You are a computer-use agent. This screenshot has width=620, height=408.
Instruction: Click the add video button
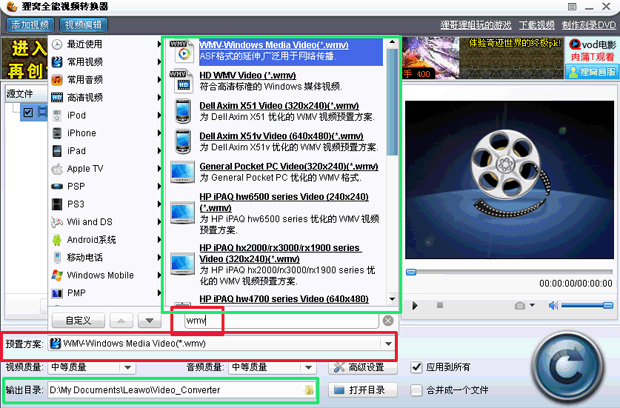point(30,25)
